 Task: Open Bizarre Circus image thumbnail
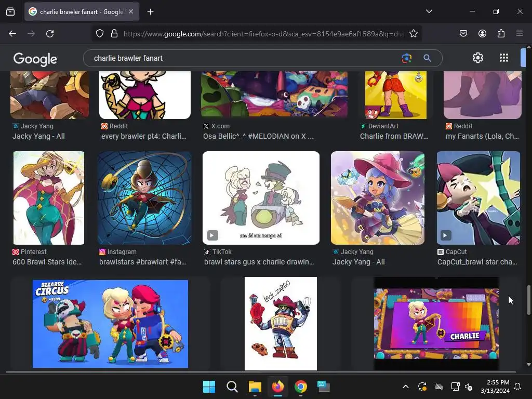pos(110,324)
